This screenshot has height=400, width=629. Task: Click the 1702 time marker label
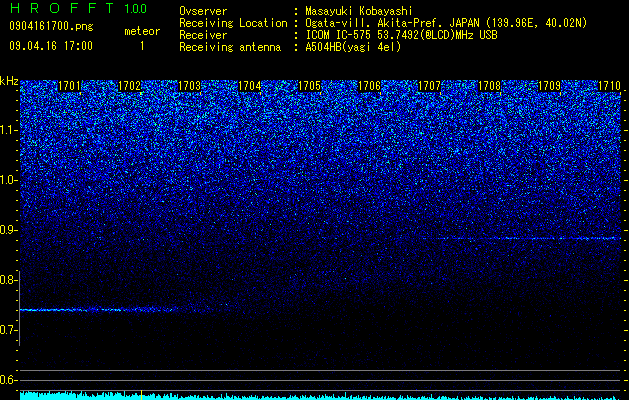130,86
